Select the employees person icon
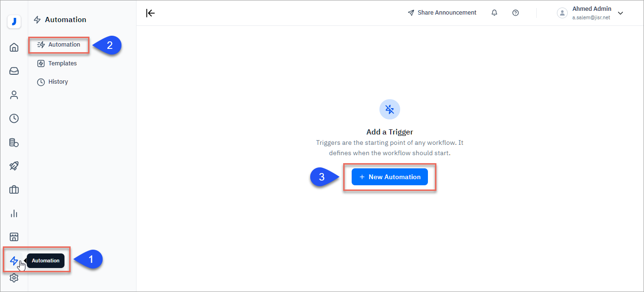The width and height of the screenshot is (644, 292). (x=14, y=95)
